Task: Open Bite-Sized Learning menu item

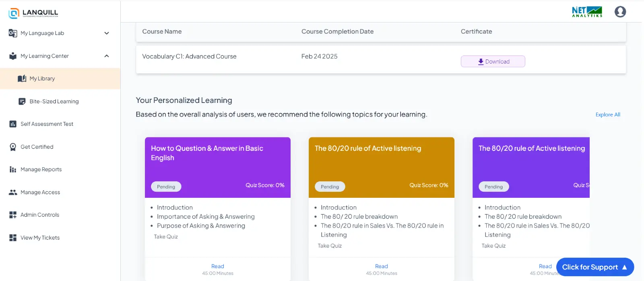Action: point(60,101)
